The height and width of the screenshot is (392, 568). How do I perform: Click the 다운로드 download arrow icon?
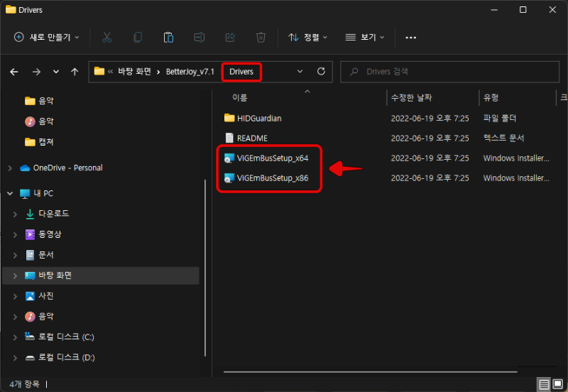pyautogui.click(x=30, y=214)
